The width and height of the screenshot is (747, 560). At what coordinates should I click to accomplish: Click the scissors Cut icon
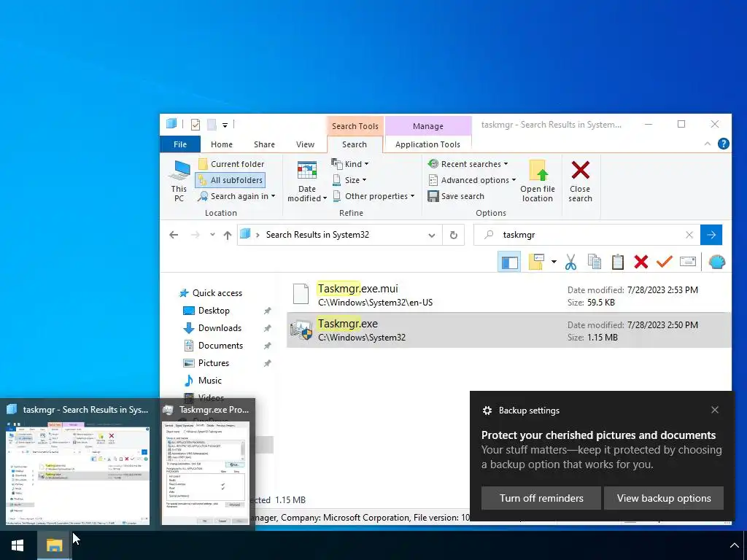click(x=570, y=262)
